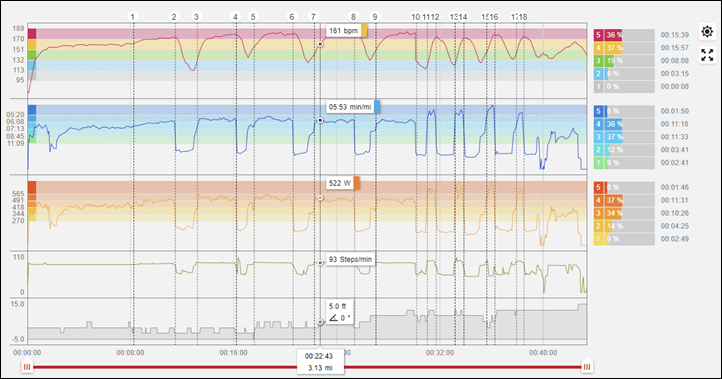Select lap marker 18
Image resolution: width=722 pixels, height=379 pixels.
click(523, 17)
